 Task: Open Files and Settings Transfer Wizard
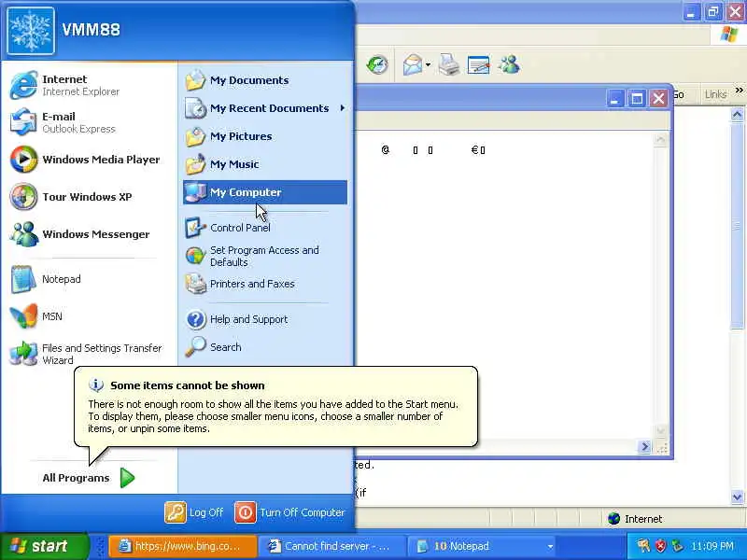click(90, 354)
